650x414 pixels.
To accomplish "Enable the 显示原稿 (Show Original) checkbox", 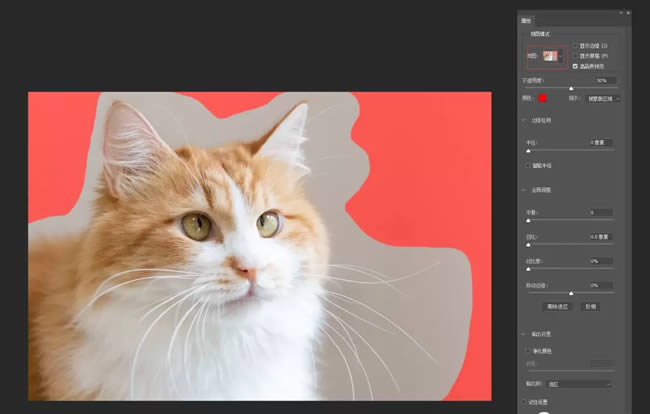I will click(576, 56).
